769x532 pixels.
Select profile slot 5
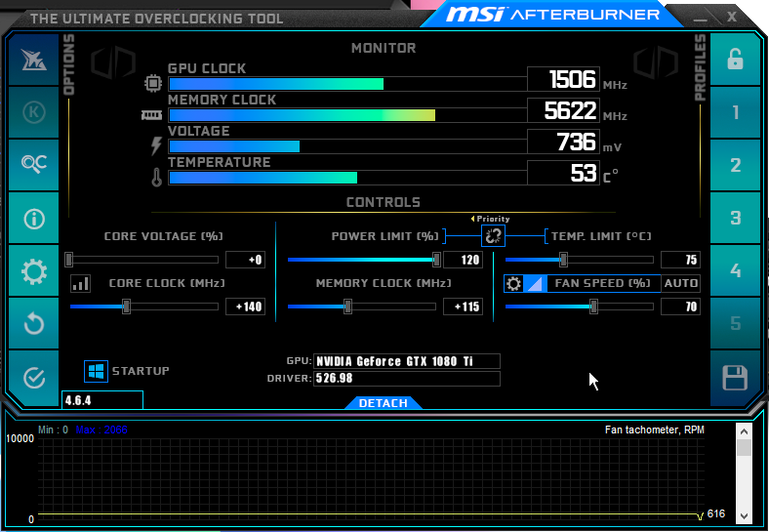(x=735, y=323)
